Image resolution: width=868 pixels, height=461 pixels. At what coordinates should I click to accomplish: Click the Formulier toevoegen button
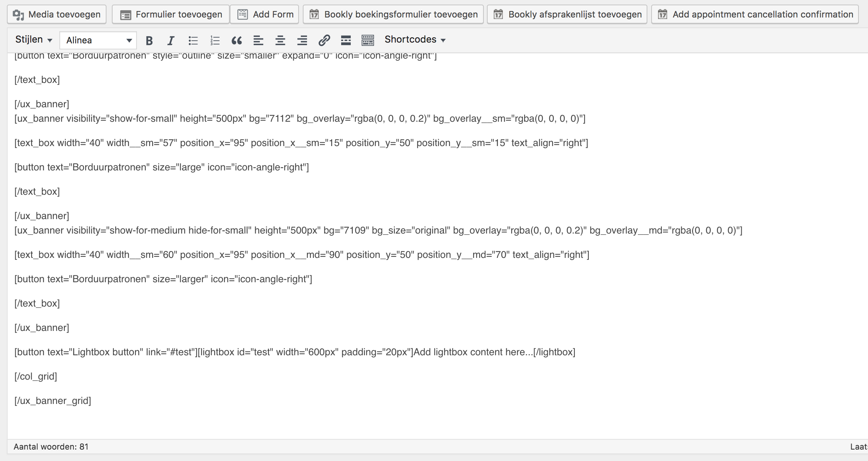click(x=171, y=14)
